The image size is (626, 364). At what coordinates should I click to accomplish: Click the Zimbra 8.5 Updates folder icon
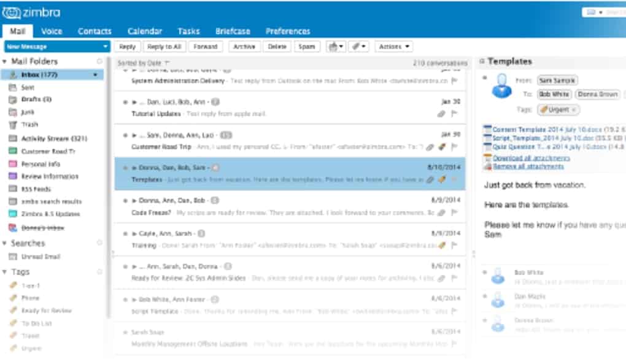(x=13, y=214)
